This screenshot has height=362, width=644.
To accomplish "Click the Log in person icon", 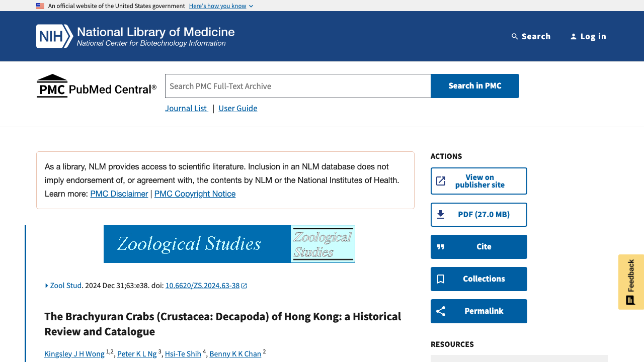I will [x=573, y=36].
